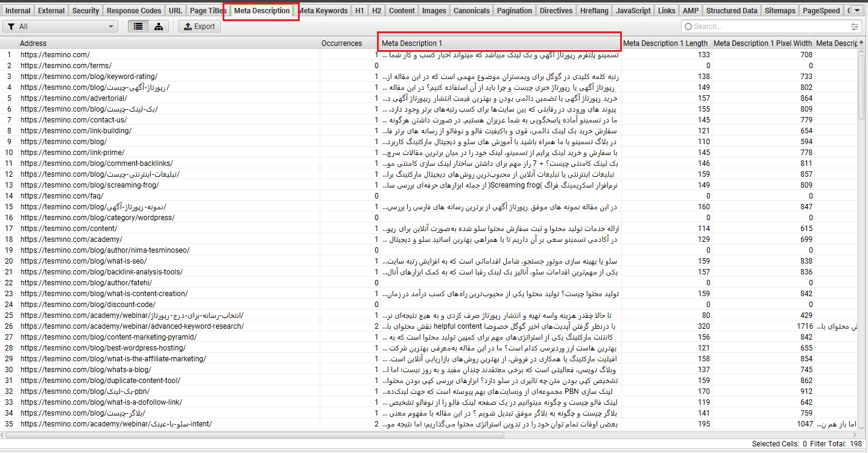Switch to list view mode
The width and height of the screenshot is (868, 453).
point(139,27)
